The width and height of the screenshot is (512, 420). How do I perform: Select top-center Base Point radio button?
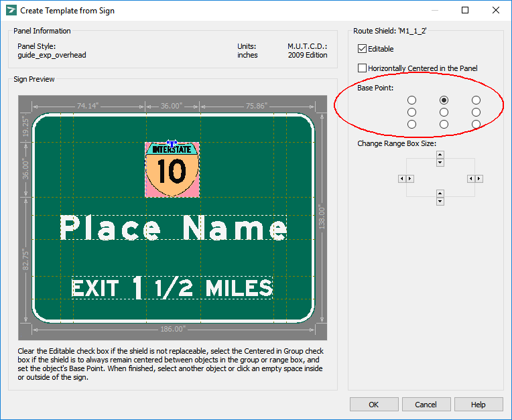click(444, 100)
